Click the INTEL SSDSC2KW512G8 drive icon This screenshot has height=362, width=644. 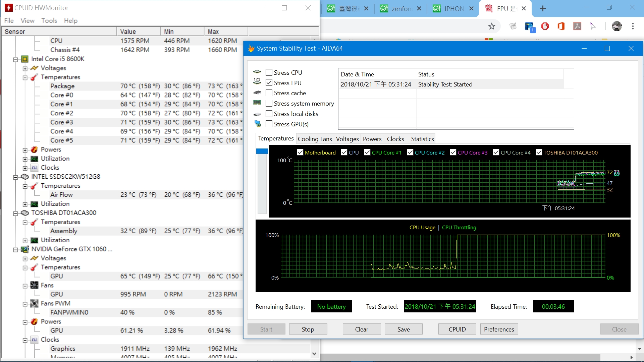25,177
